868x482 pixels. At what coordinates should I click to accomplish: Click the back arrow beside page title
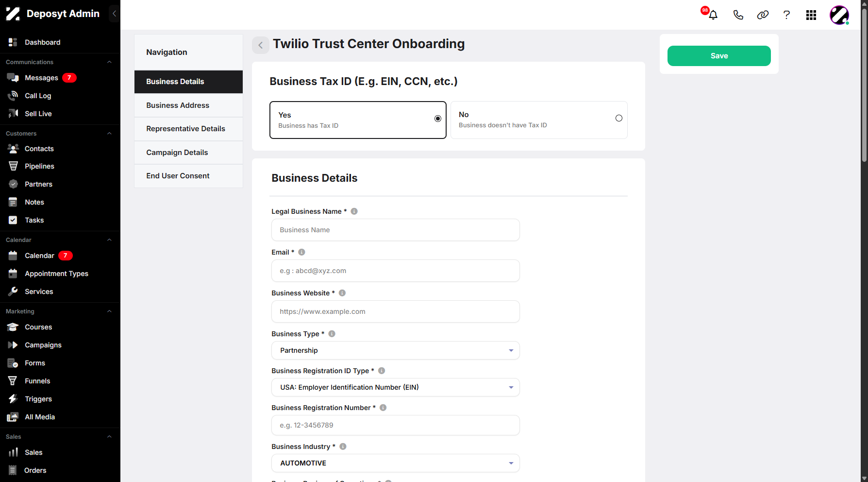pyautogui.click(x=261, y=45)
